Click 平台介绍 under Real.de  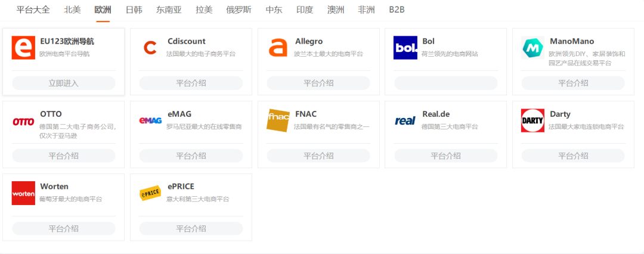pyautogui.click(x=445, y=156)
